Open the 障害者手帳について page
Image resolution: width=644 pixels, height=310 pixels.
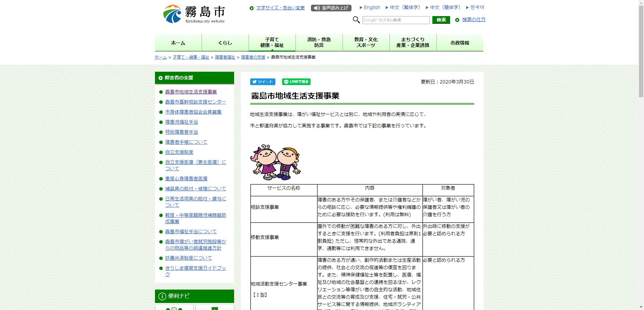tap(185, 142)
